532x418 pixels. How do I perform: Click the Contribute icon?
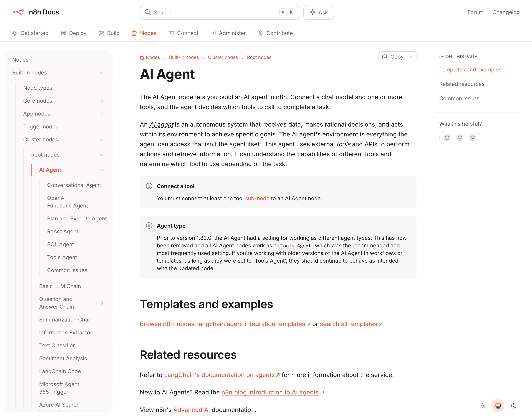click(x=261, y=33)
